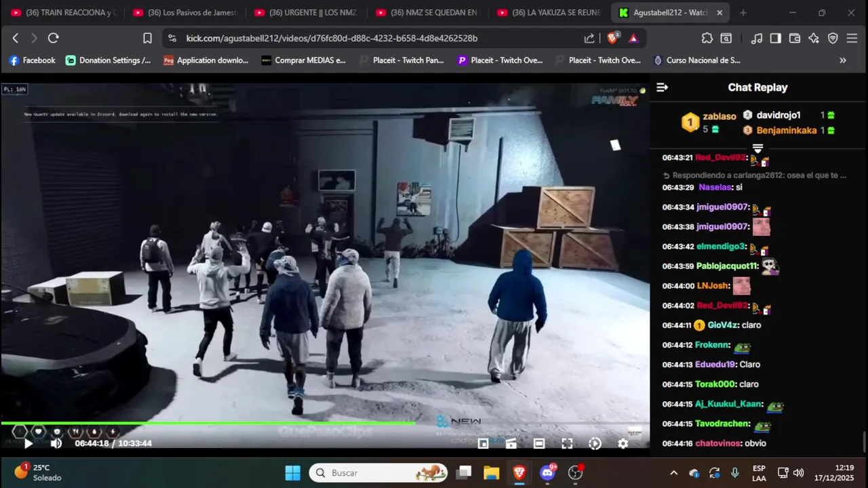
Task: Open media playback controls icon
Action: coord(757,39)
